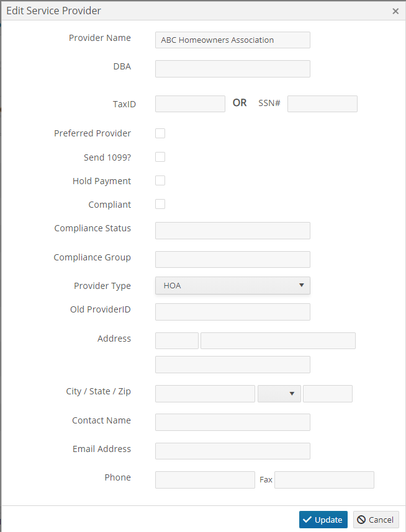This screenshot has height=532, width=406.
Task: Click the City input field
Action: click(x=205, y=394)
